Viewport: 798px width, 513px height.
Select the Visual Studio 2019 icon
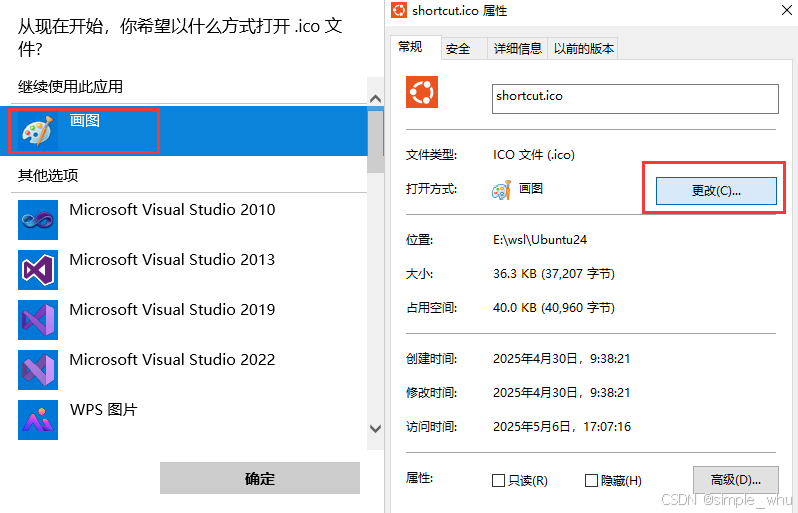click(38, 320)
